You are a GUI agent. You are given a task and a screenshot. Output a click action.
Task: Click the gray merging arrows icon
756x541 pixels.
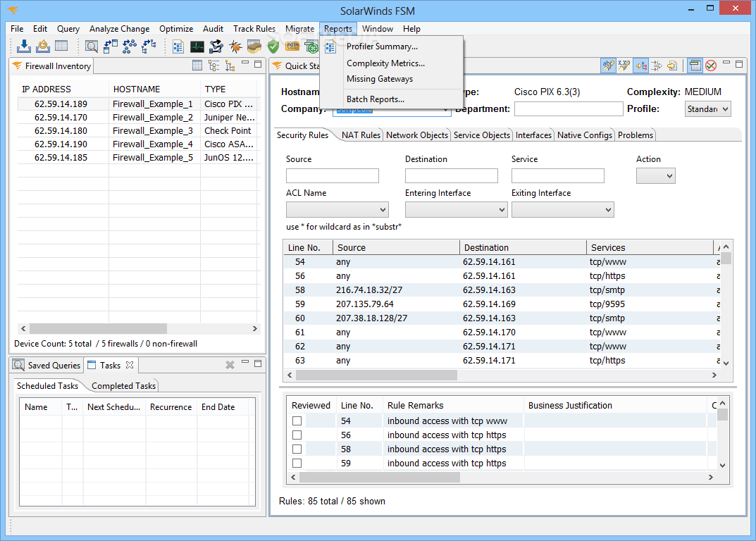point(657,65)
